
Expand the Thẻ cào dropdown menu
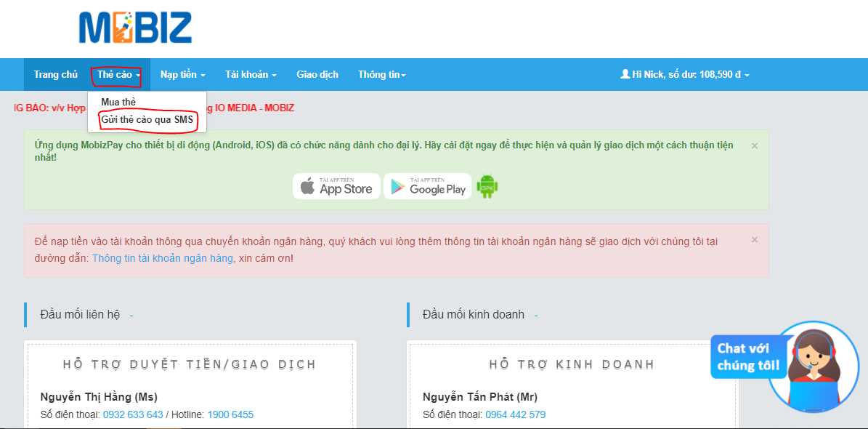coord(118,75)
